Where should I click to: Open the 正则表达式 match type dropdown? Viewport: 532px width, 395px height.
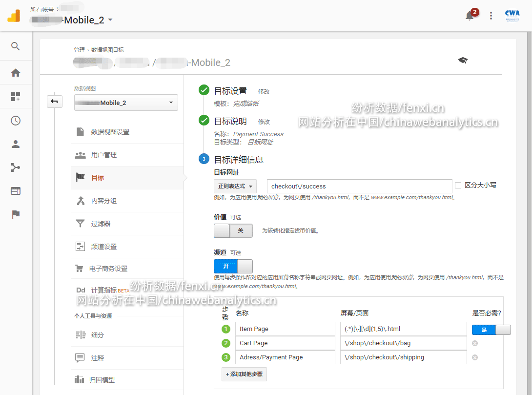pyautogui.click(x=235, y=186)
